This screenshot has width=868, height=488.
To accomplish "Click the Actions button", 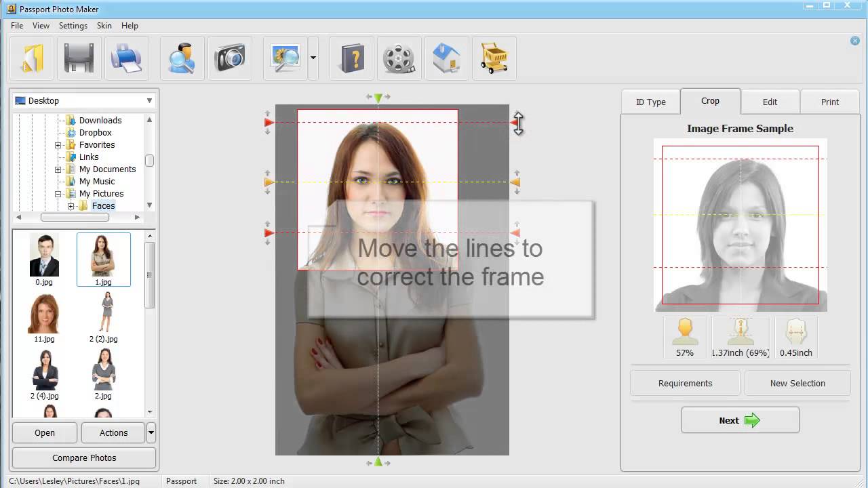I will pyautogui.click(x=113, y=432).
